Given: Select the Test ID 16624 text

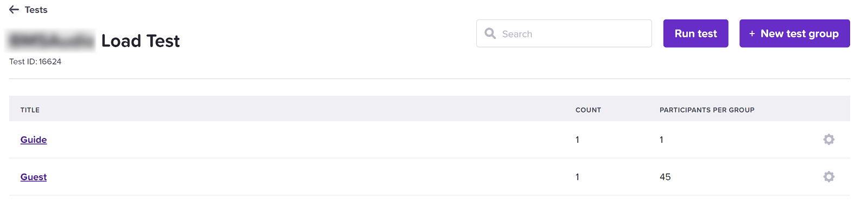Looking at the screenshot, I should pos(35,62).
